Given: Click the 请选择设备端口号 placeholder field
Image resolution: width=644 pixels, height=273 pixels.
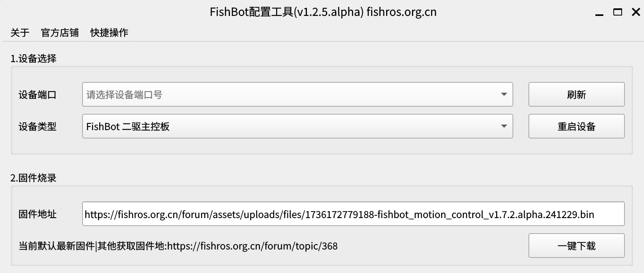Looking at the screenshot, I should [279, 94].
